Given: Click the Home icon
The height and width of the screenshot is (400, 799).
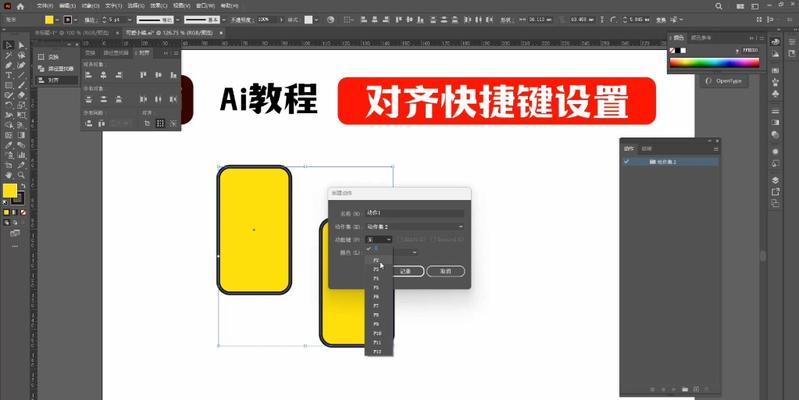Looking at the screenshot, I should 20,7.
